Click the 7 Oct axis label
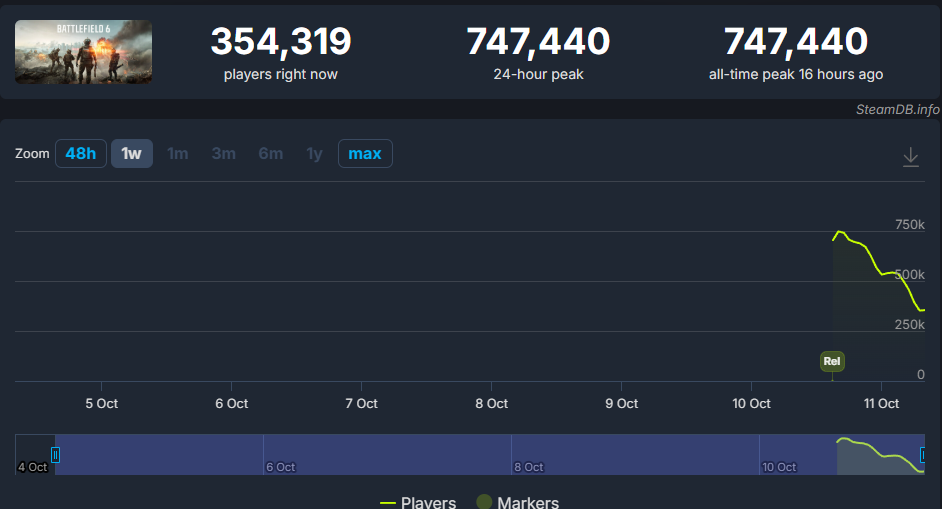Screen dimensions: 942x509 tap(361, 403)
